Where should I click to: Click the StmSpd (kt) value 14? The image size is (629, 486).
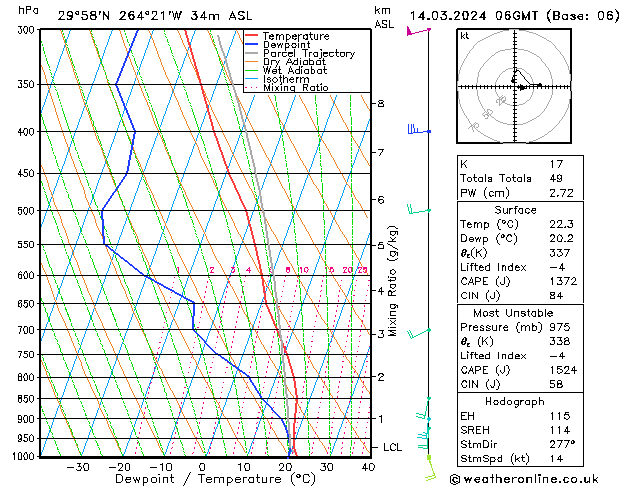[556, 458]
